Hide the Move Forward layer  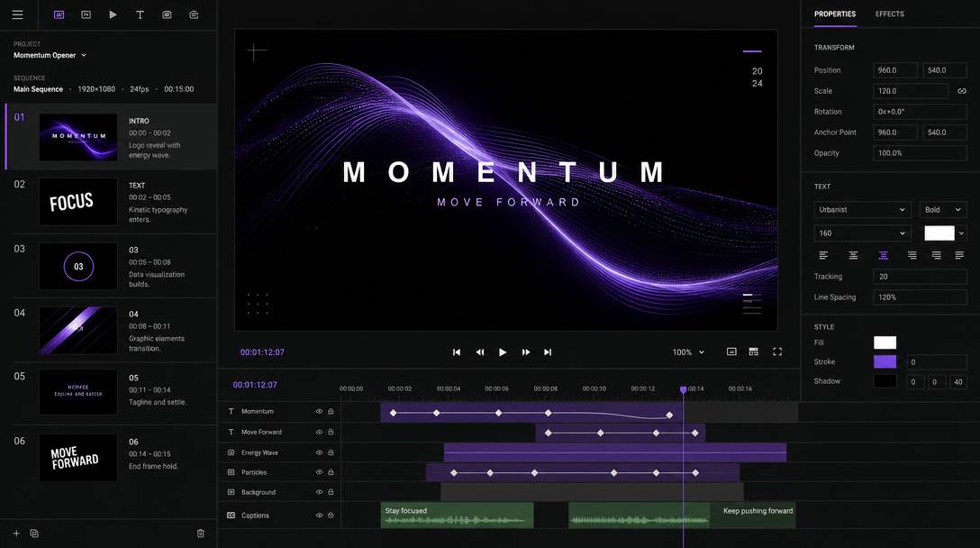click(x=319, y=433)
